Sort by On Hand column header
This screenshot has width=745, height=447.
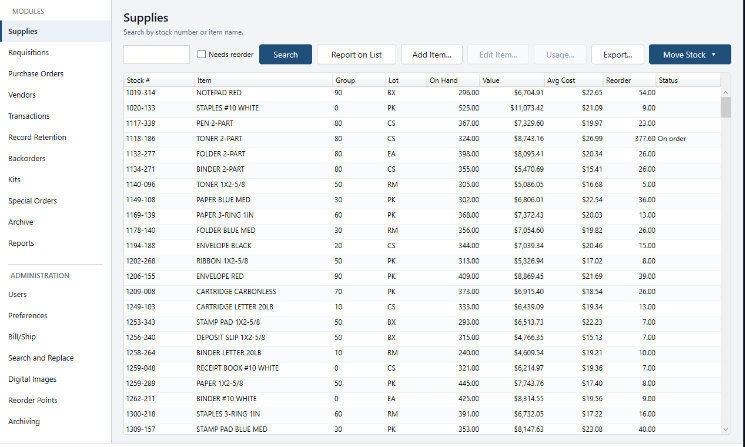tap(453, 80)
